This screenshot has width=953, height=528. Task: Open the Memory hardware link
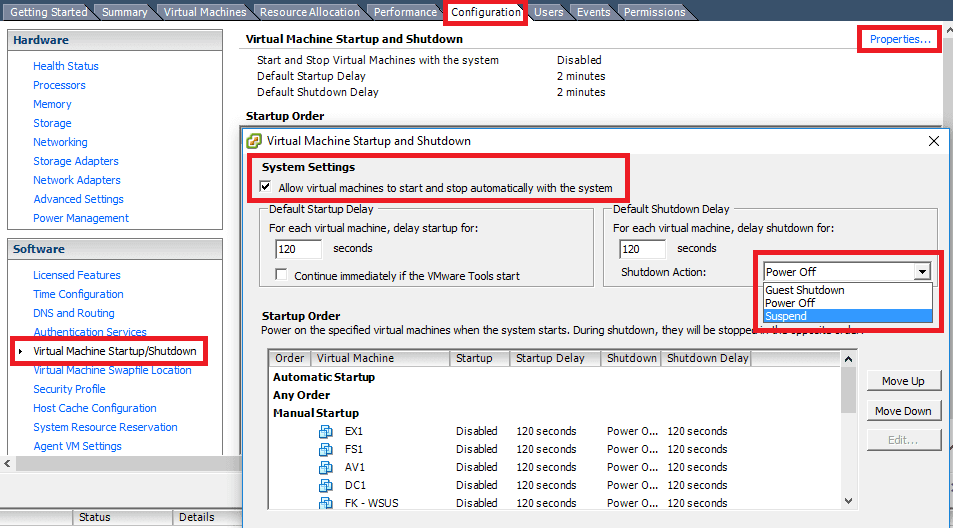(52, 104)
